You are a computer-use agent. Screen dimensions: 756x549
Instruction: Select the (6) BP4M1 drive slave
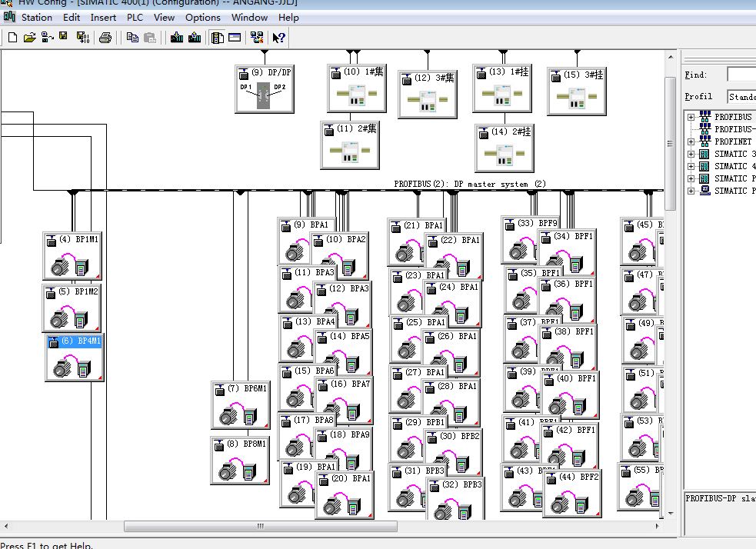(75, 358)
